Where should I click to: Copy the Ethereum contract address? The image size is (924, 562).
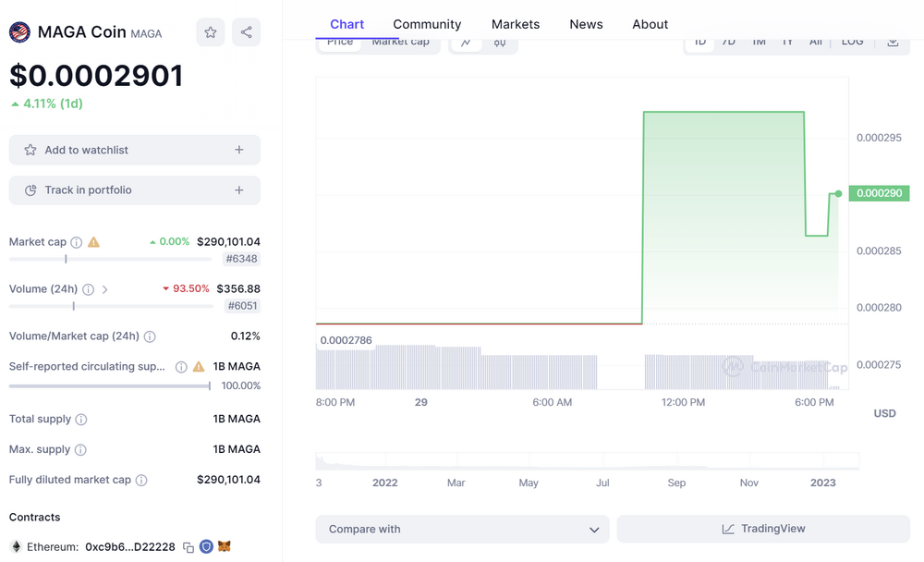(x=188, y=547)
